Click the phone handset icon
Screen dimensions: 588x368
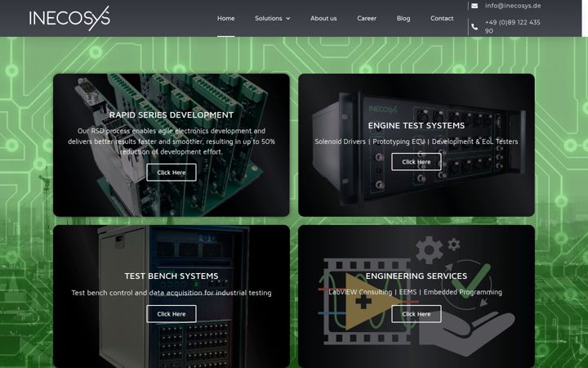click(x=474, y=27)
